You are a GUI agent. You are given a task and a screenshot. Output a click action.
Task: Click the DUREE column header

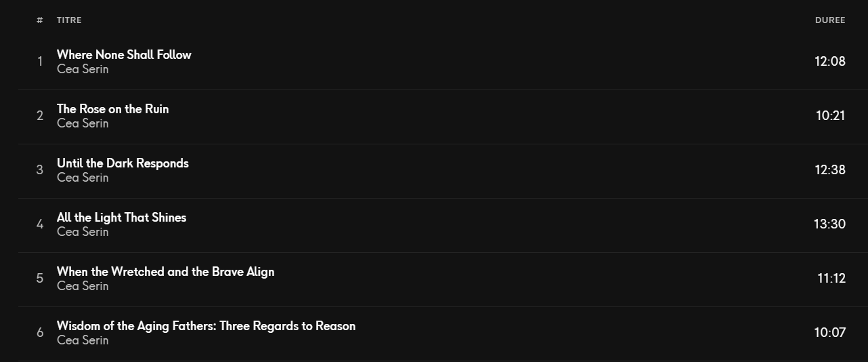coord(830,20)
